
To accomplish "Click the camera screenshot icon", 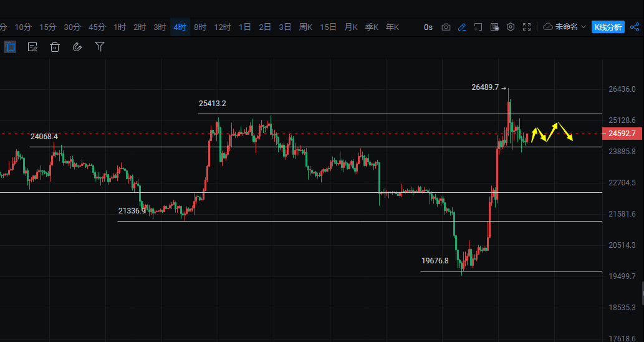I will 446,27.
